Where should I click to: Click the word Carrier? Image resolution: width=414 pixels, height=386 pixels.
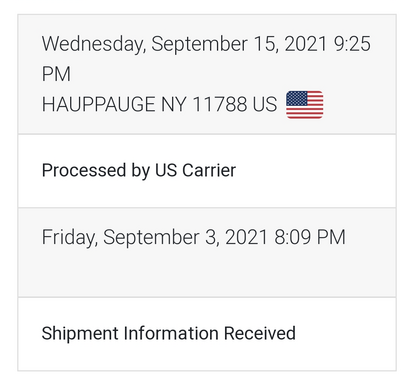tap(209, 170)
